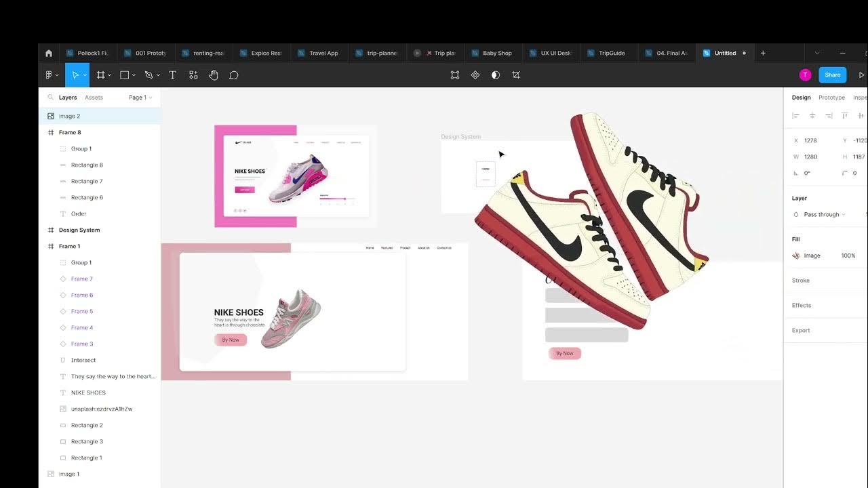Click the Design System frame label on canvas
This screenshot has width=868, height=488.
pos(460,137)
